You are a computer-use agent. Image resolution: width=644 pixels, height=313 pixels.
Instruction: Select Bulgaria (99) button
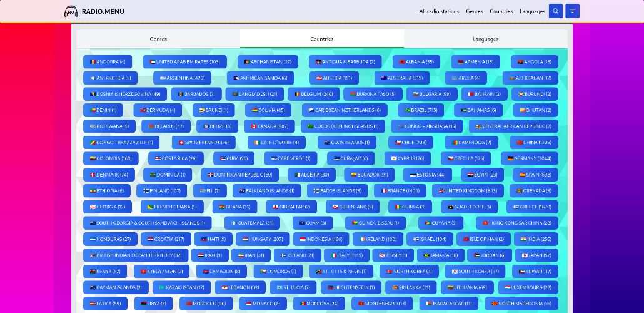(x=431, y=94)
